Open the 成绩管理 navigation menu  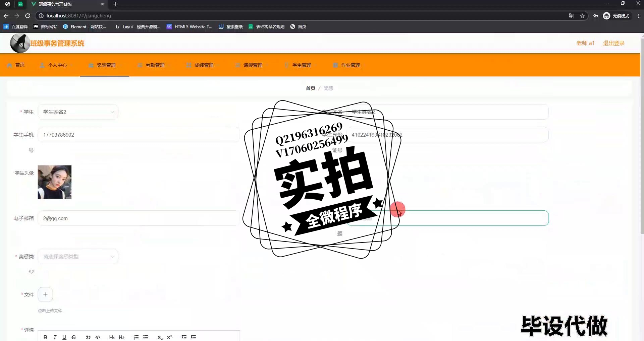202,65
